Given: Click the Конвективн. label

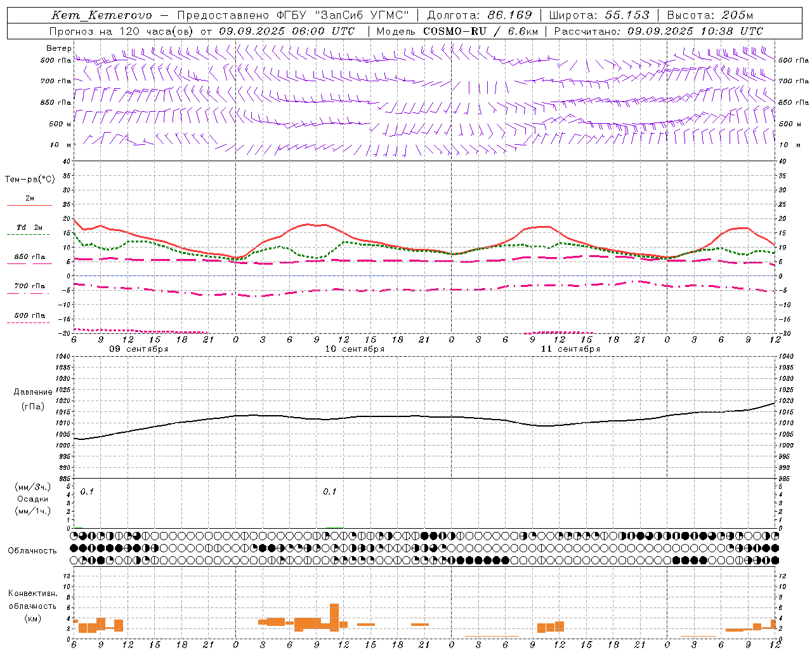Looking at the screenshot, I should [33, 594].
